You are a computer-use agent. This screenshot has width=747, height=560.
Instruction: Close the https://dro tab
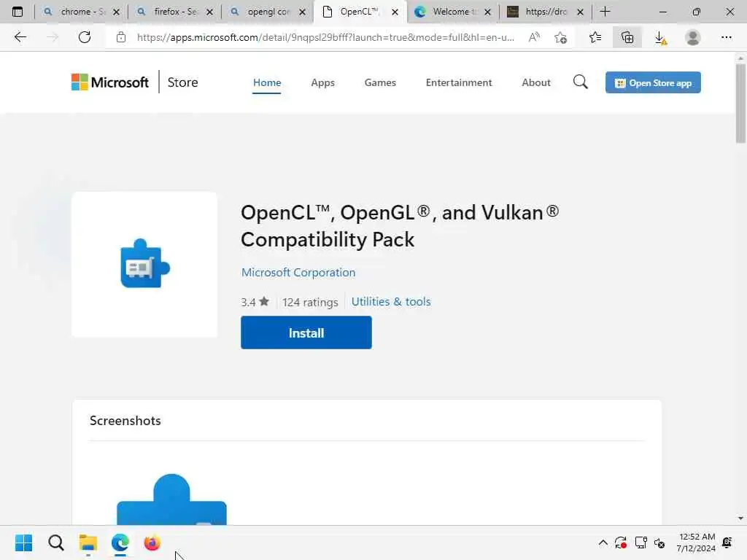[x=580, y=12]
